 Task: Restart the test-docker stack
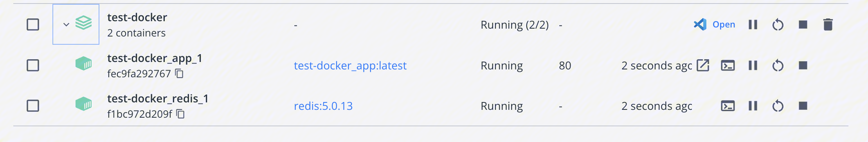point(778,25)
